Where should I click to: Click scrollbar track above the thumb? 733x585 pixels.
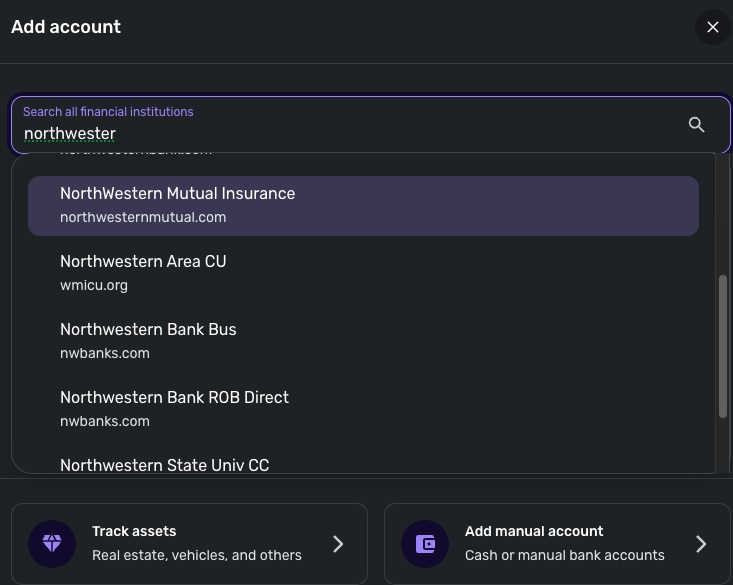pos(723,215)
